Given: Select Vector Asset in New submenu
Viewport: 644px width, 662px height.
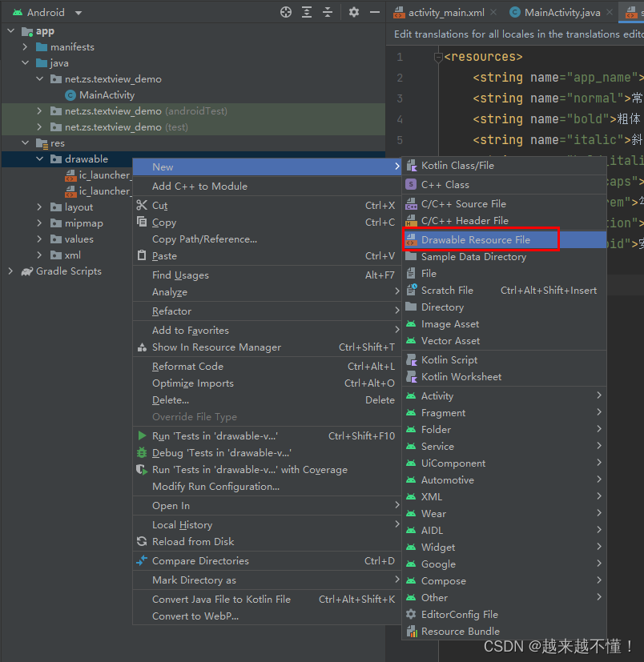Looking at the screenshot, I should coord(450,341).
